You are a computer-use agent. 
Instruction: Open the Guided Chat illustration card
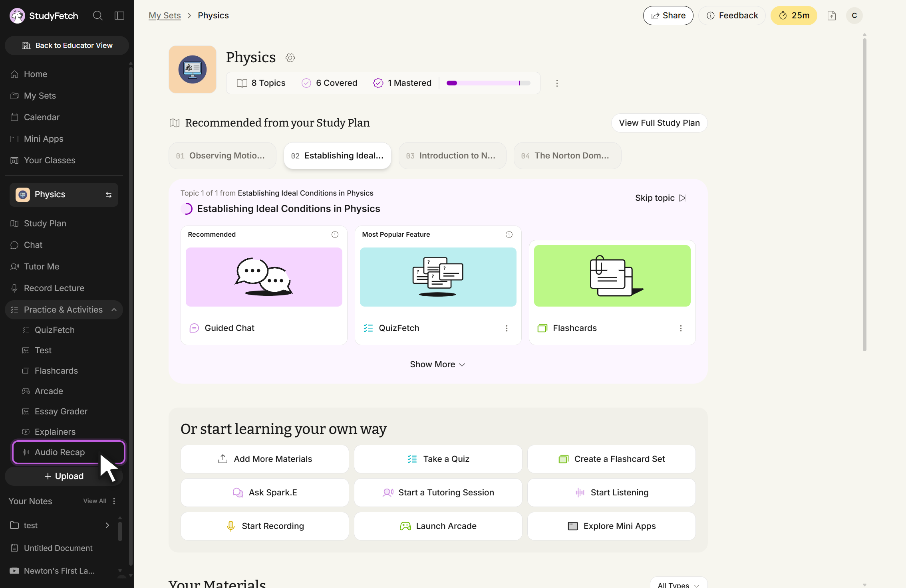coord(264,277)
